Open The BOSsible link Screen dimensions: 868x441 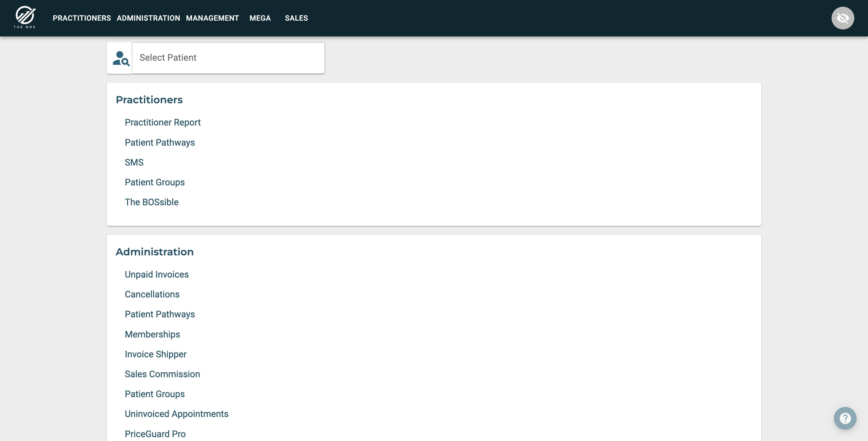point(152,202)
